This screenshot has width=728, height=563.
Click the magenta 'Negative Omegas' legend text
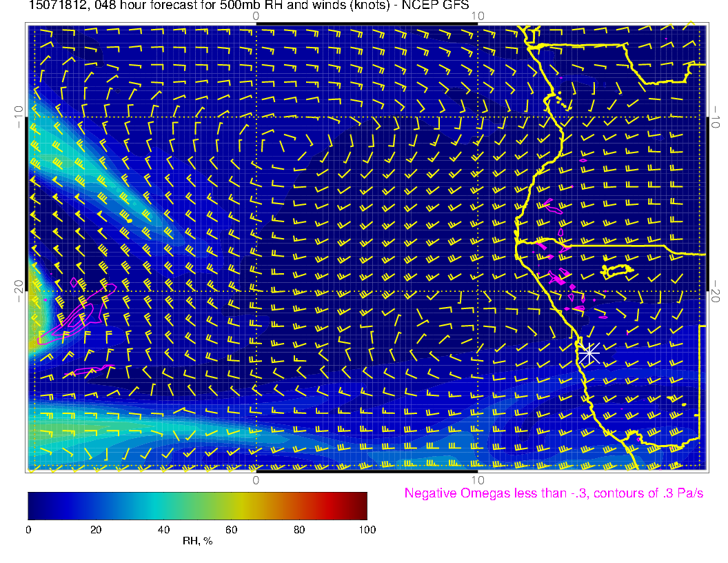(554, 494)
